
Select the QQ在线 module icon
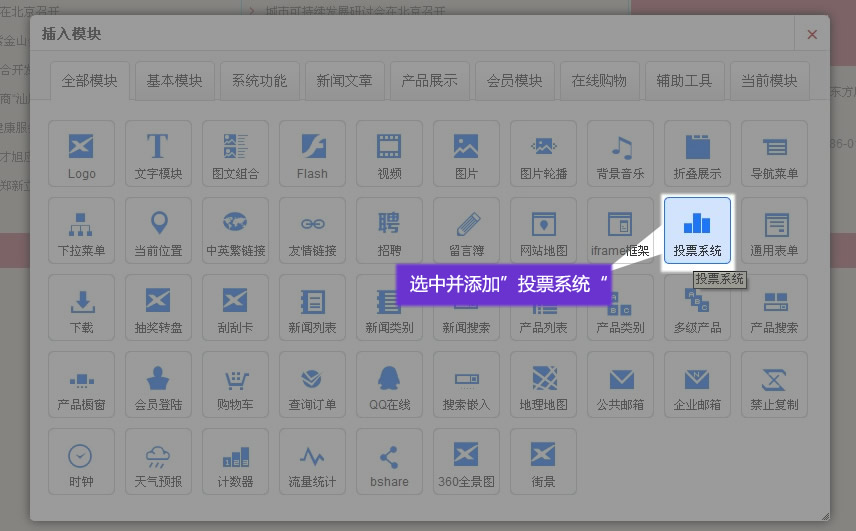click(389, 385)
